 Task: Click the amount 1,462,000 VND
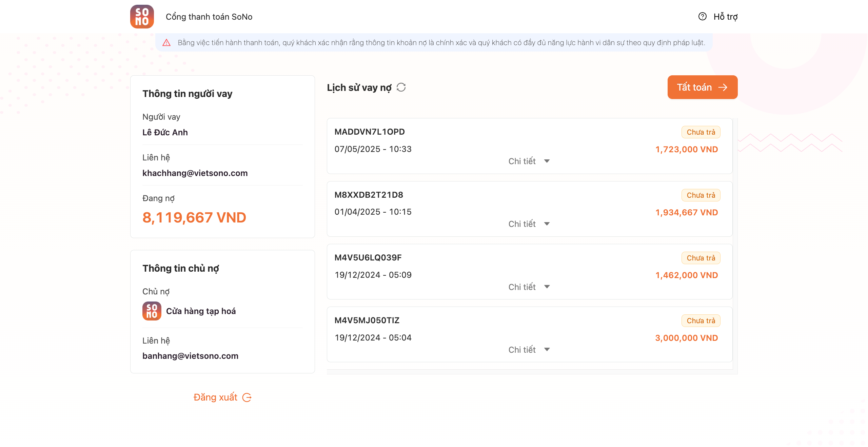[687, 275]
